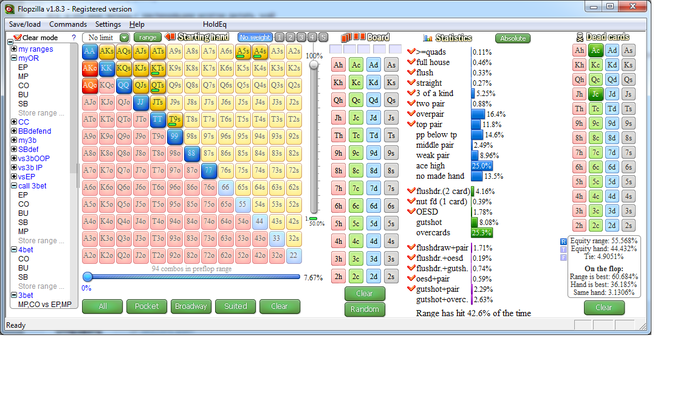Select weight button 4

pos(312,37)
